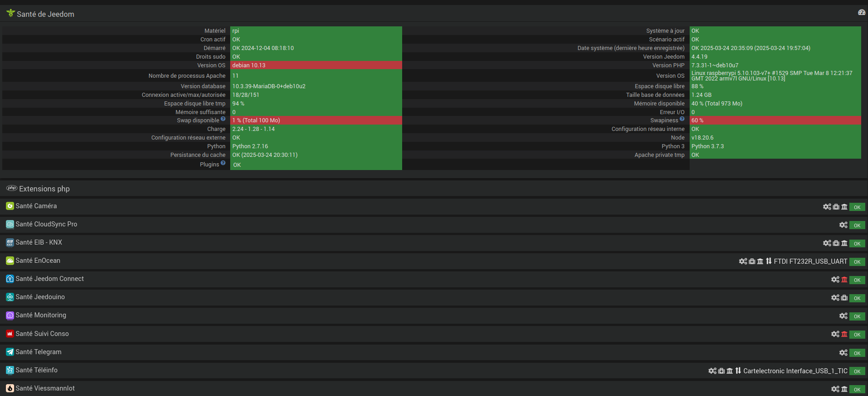Select the 'v18.20.6' Node version value
The width and height of the screenshot is (868, 396).
[775, 137]
